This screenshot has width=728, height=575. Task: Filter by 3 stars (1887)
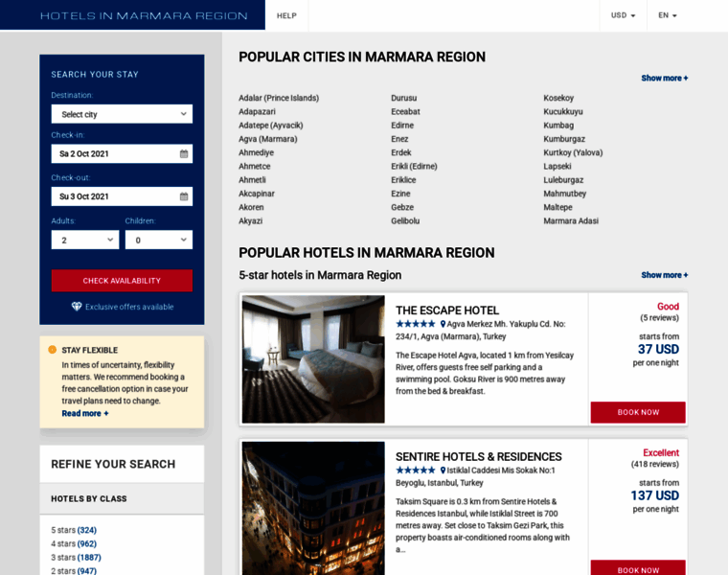click(76, 558)
